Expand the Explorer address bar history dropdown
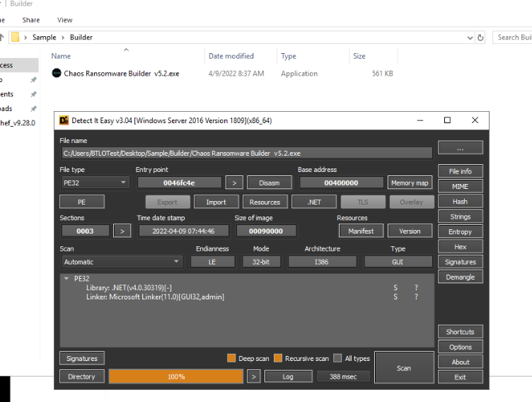This screenshot has width=532, height=402. (x=470, y=38)
